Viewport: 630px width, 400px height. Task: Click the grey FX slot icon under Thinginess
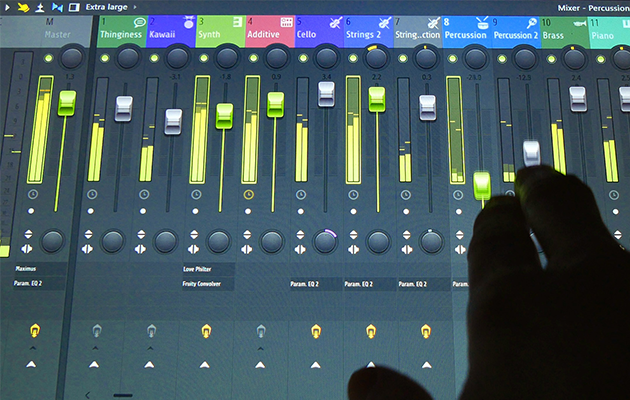pyautogui.click(x=97, y=330)
